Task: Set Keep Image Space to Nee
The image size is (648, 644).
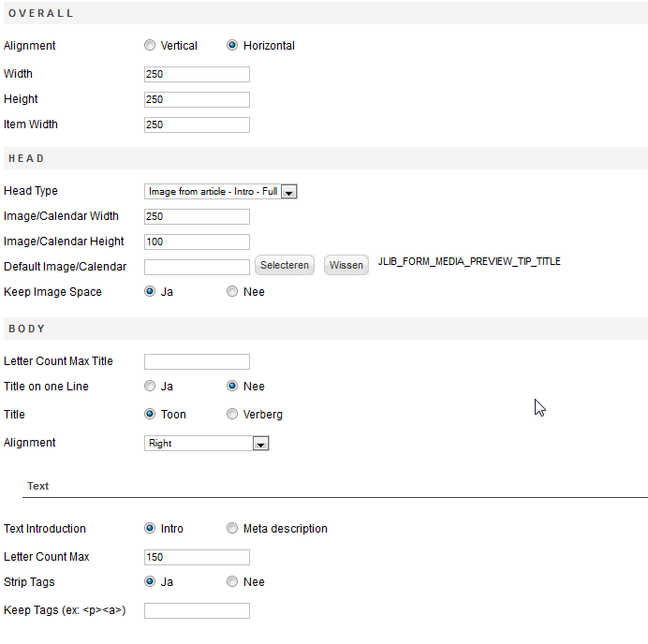Action: pyautogui.click(x=232, y=292)
